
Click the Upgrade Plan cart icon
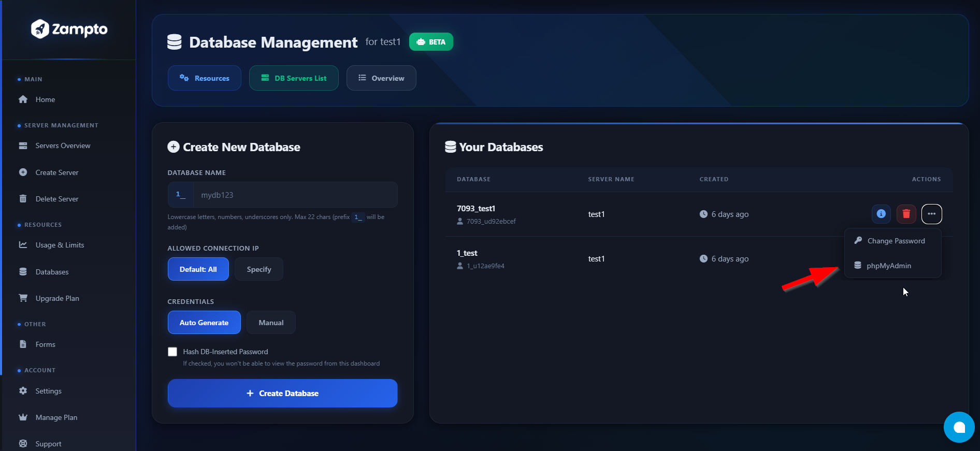click(x=23, y=298)
